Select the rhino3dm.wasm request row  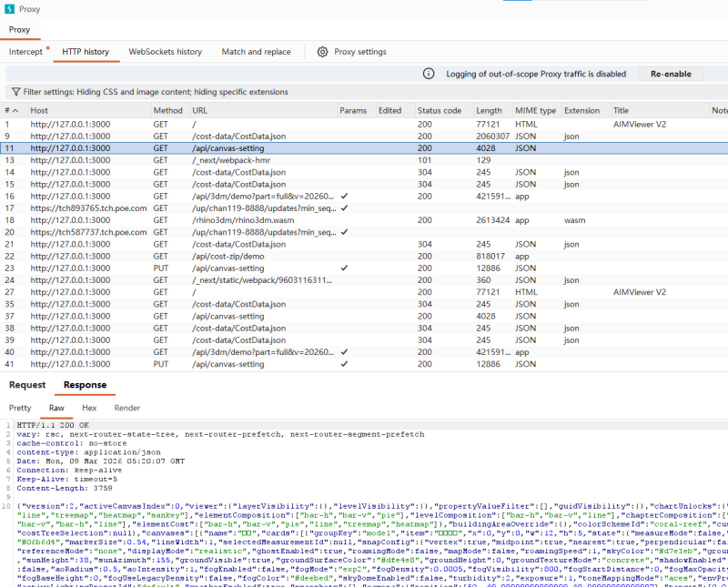point(237,220)
